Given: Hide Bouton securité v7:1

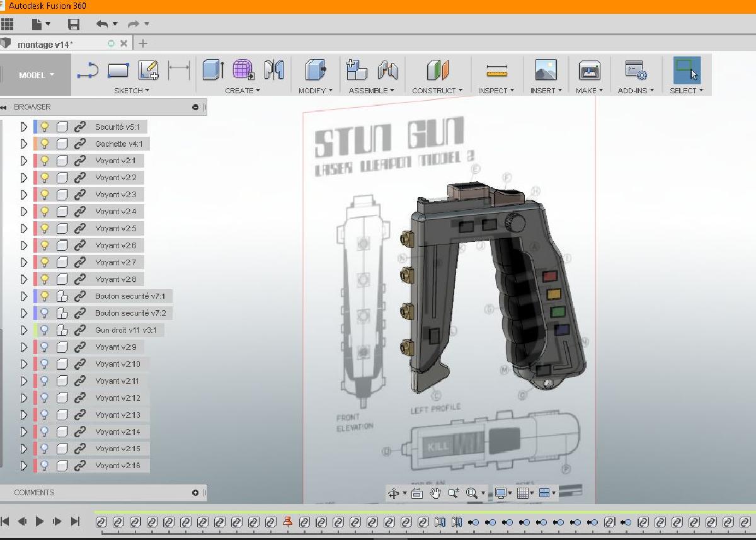Looking at the screenshot, I should (x=45, y=296).
